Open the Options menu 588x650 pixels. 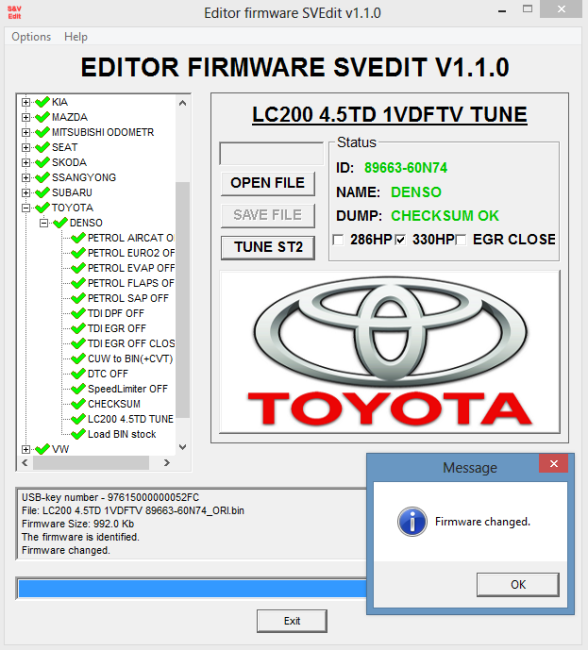[x=31, y=37]
